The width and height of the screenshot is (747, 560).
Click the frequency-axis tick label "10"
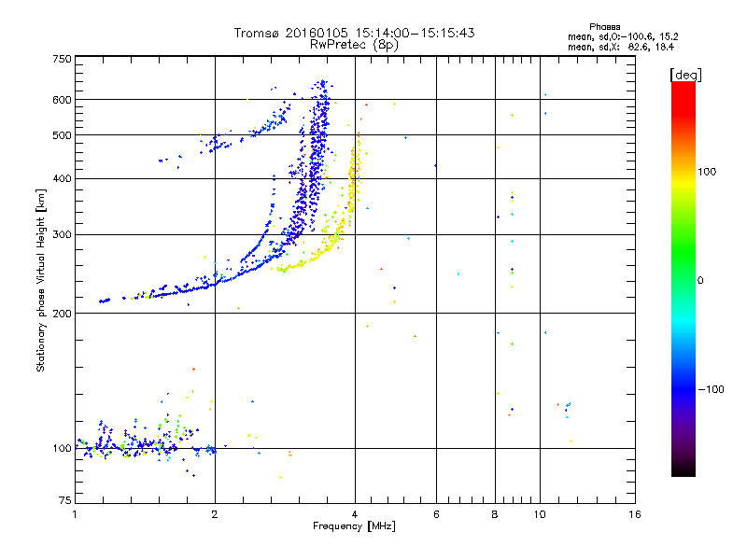540,514
